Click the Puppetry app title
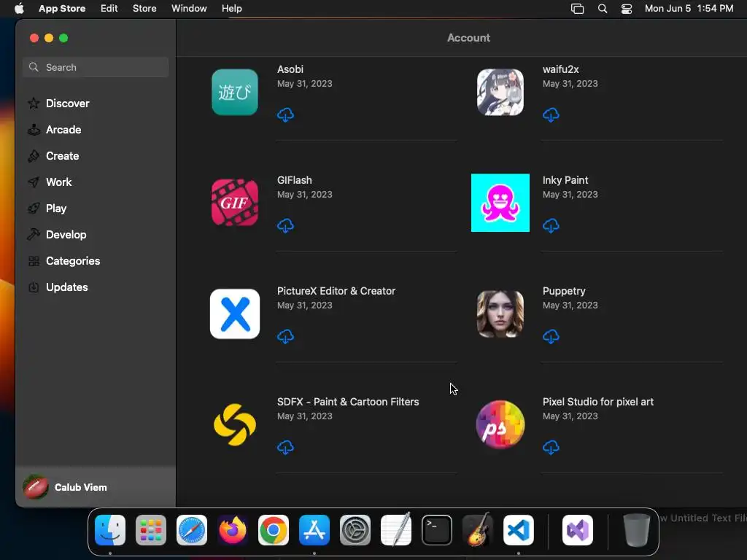This screenshot has height=560, width=747. click(564, 291)
